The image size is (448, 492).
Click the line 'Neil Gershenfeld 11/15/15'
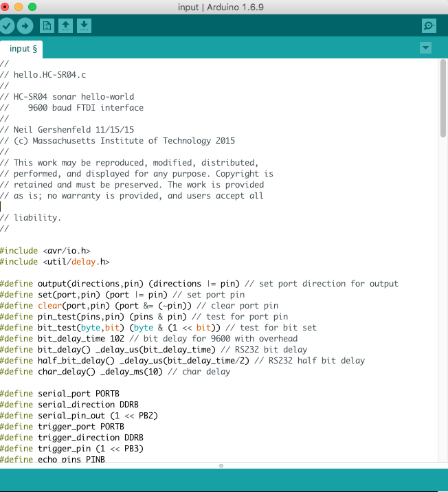tap(67, 130)
